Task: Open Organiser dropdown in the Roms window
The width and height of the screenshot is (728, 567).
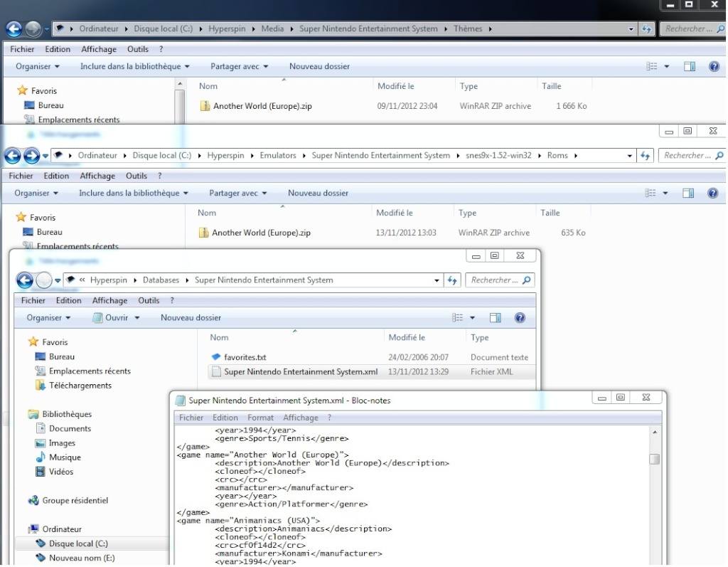Action: (36, 194)
